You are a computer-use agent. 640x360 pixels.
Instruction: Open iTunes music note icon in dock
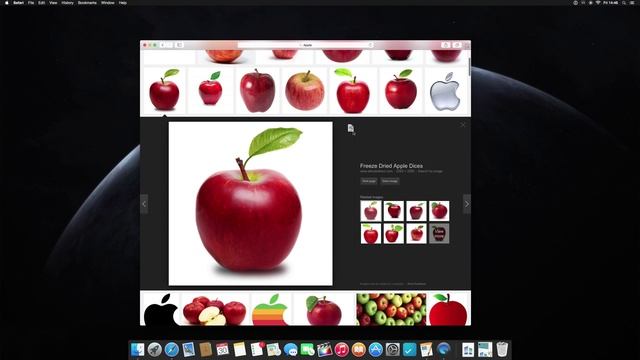[x=341, y=350]
